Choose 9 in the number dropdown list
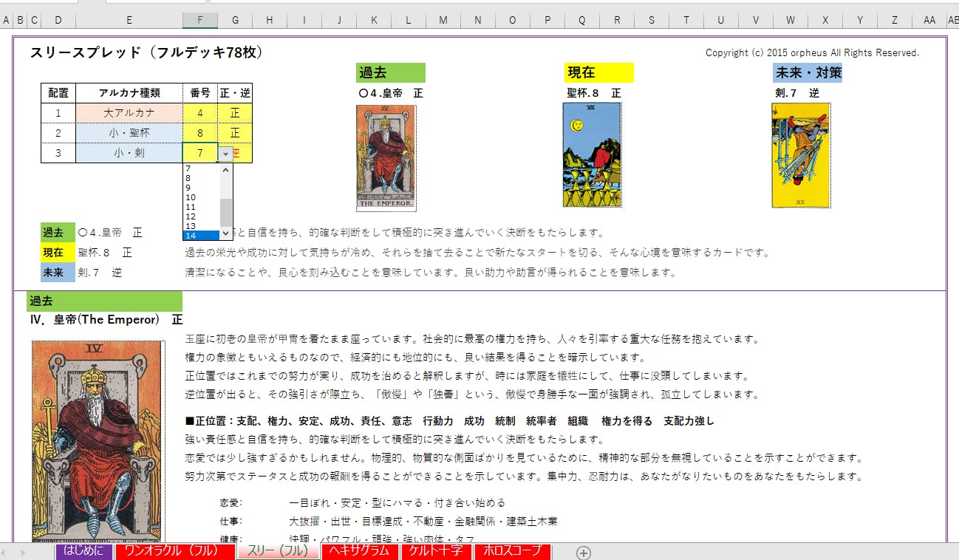This screenshot has width=959, height=560. 201,188
